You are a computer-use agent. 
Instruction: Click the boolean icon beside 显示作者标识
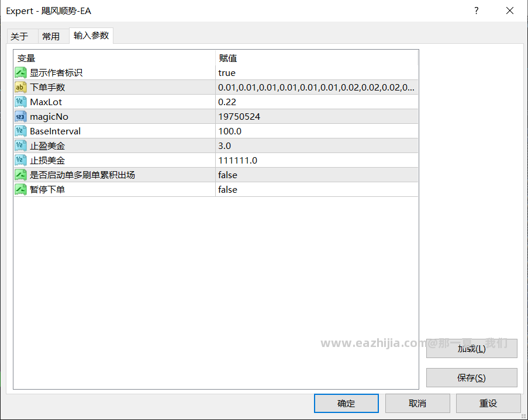(x=20, y=72)
